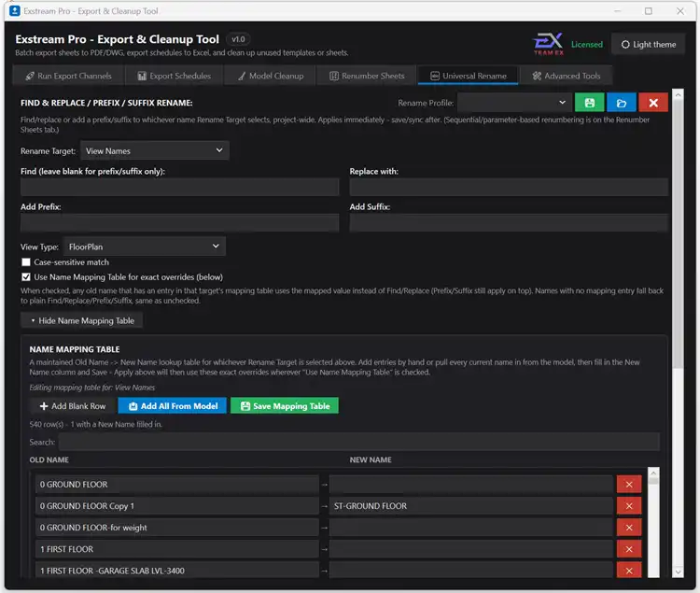Click the main panel scroll-up arrow
This screenshot has height=593, width=700.
678,94
